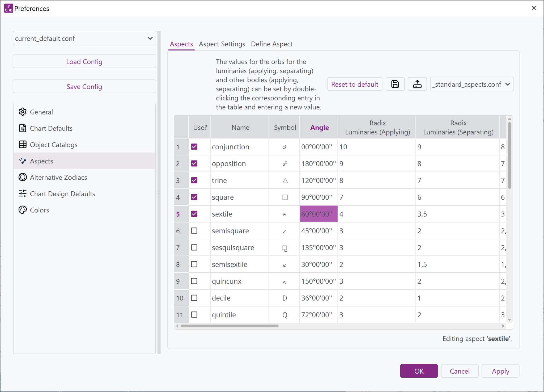Open General settings with gear icon
The height and width of the screenshot is (392, 544).
click(x=23, y=112)
